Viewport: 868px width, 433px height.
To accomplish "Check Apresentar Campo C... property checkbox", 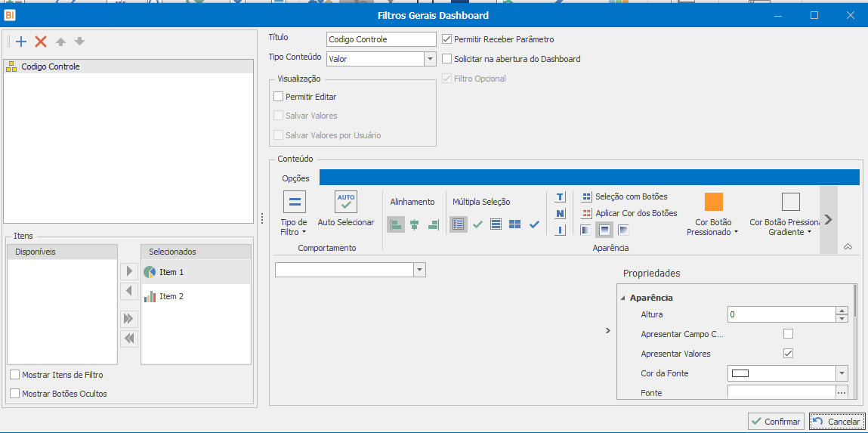I will click(x=788, y=334).
